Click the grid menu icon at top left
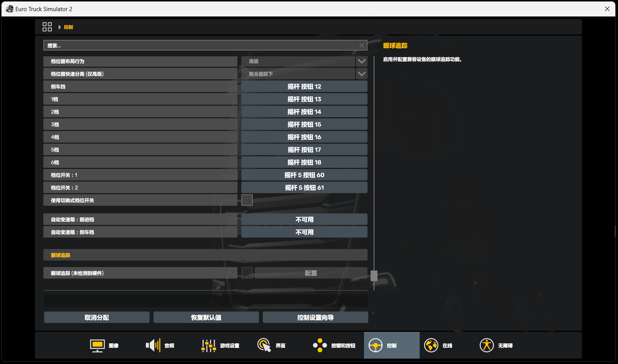Screen dimensions: 618x364 point(47,27)
